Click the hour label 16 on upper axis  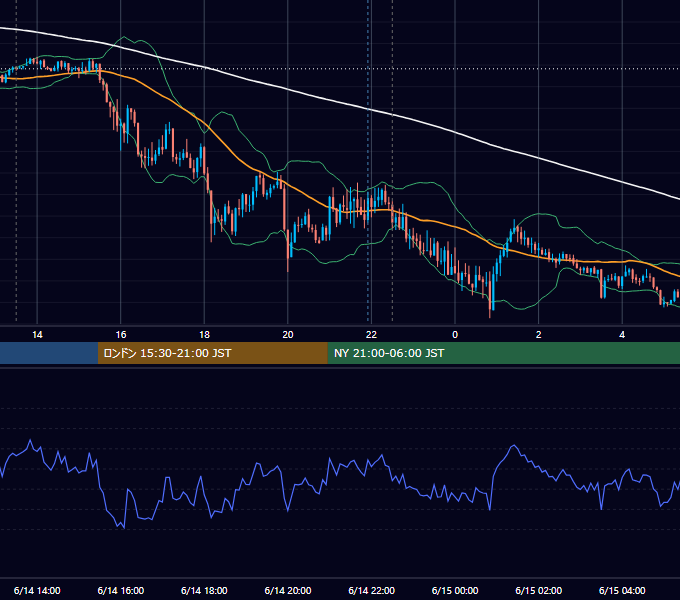pyautogui.click(x=121, y=335)
